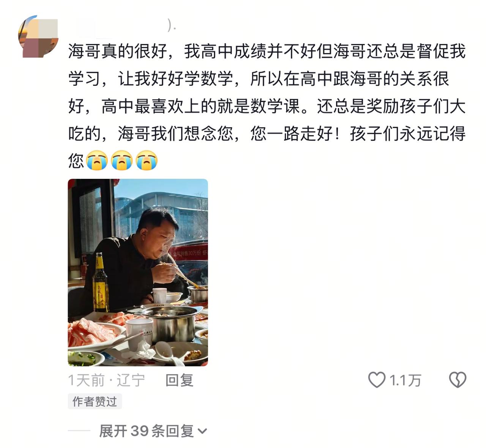Like the comment with the heart icon
Screen dimensions: 486x448
click(x=377, y=380)
